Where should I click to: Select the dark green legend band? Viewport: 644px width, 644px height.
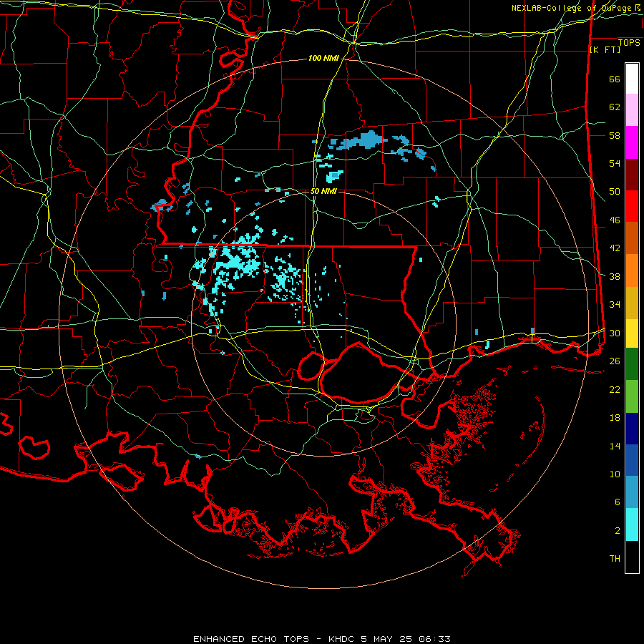tap(632, 364)
